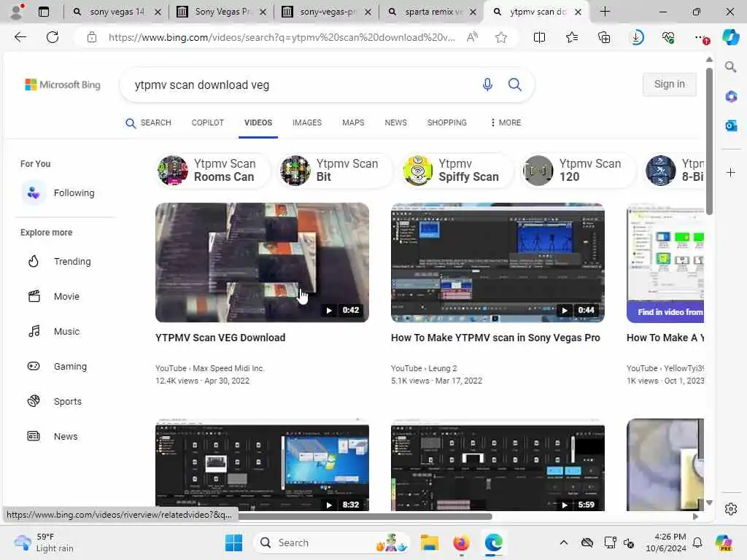Open the Split screen icon
The height and width of the screenshot is (560, 747).
pyautogui.click(x=539, y=37)
